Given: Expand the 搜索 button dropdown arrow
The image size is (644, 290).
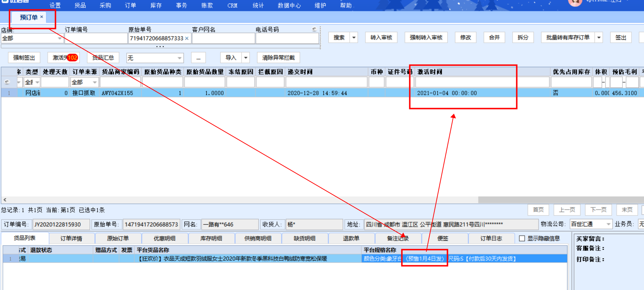Looking at the screenshot, I should pos(354,38).
